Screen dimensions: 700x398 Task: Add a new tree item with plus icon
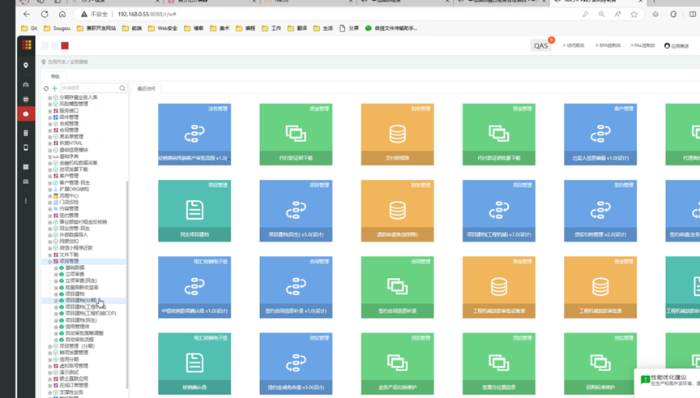coord(54,88)
